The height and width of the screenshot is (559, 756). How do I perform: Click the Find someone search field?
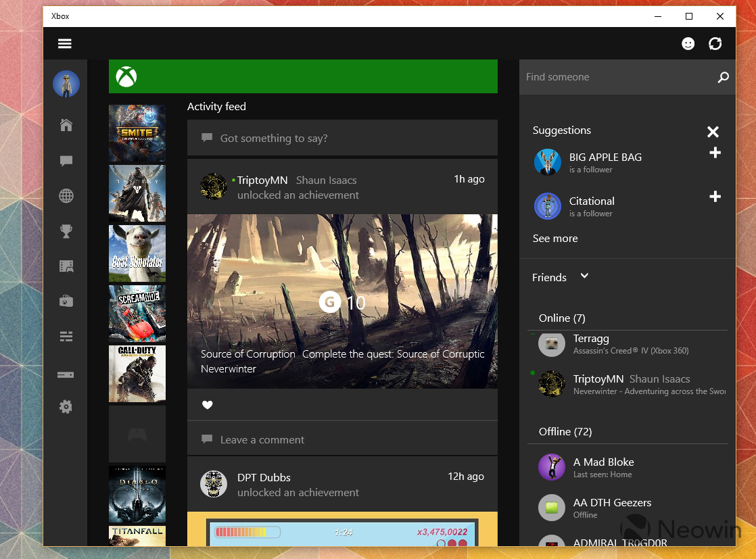[x=628, y=77]
